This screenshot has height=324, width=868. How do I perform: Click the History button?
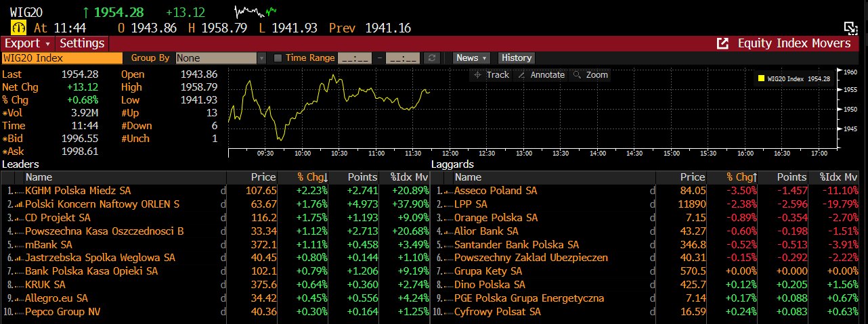517,58
